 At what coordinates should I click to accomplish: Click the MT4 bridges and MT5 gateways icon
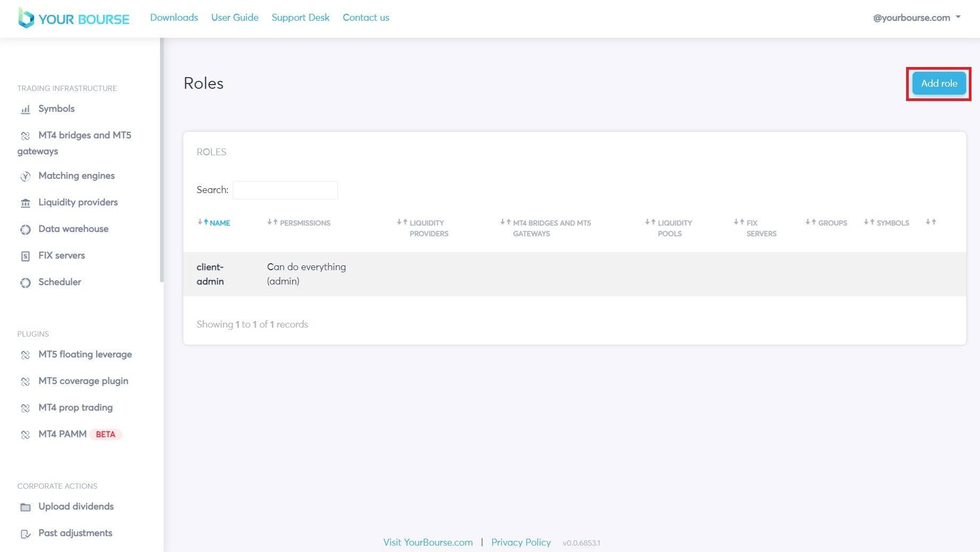click(26, 136)
